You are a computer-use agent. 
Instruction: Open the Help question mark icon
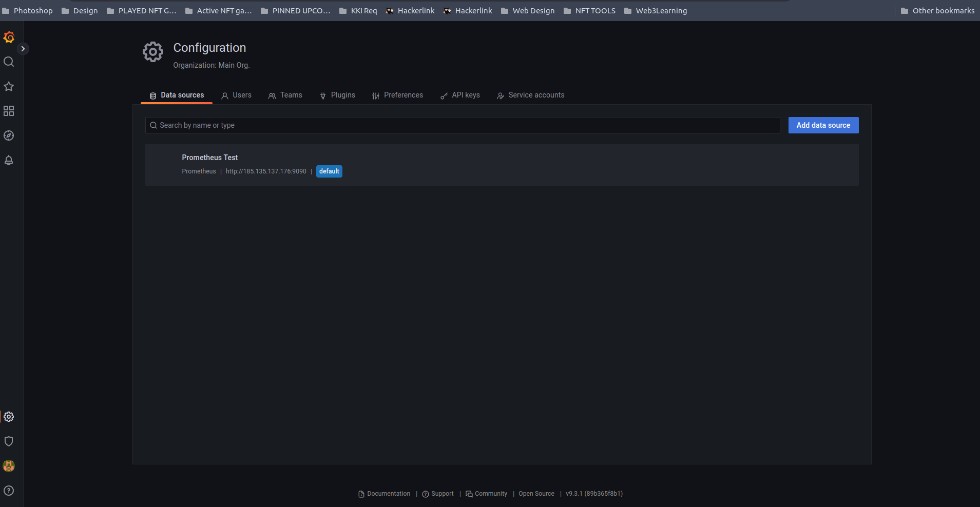pos(9,491)
